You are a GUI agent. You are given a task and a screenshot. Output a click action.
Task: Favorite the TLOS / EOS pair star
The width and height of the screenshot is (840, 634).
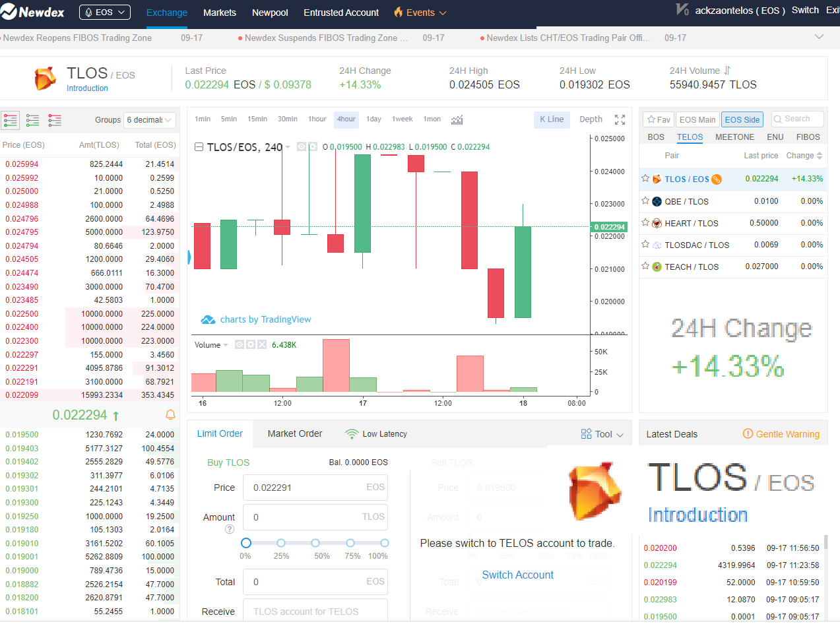click(645, 178)
